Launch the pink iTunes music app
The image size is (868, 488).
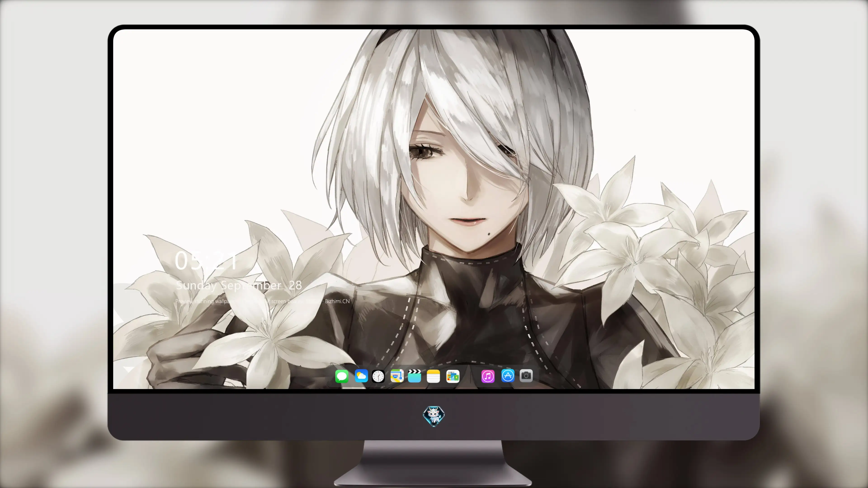[x=488, y=376]
